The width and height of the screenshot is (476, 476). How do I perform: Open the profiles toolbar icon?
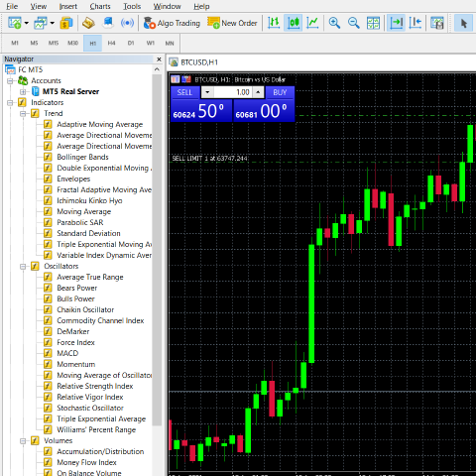(41, 23)
